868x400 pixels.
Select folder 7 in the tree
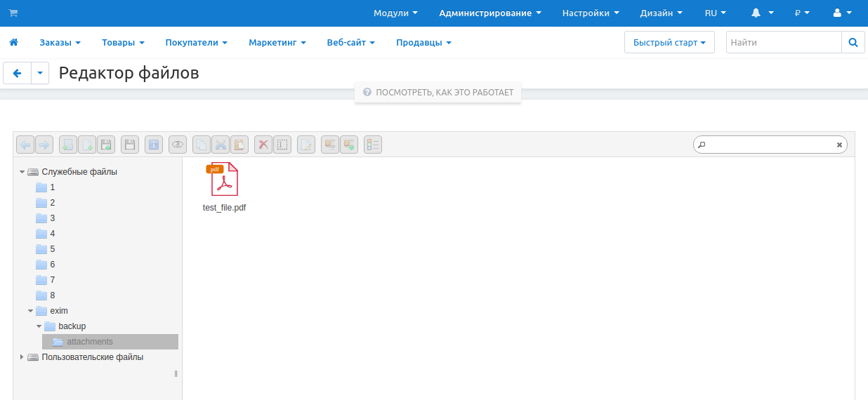click(x=45, y=280)
